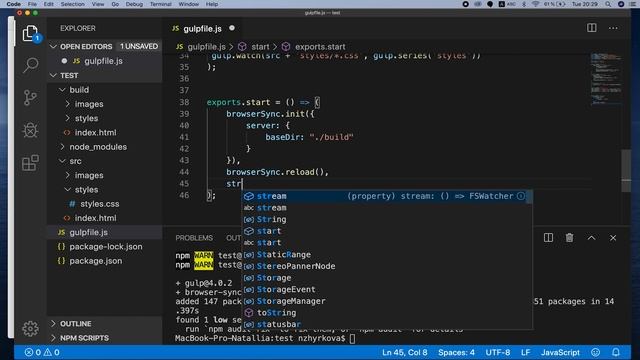The height and width of the screenshot is (360, 640).
Task: Choose toString from suggestions
Action: click(x=387, y=313)
